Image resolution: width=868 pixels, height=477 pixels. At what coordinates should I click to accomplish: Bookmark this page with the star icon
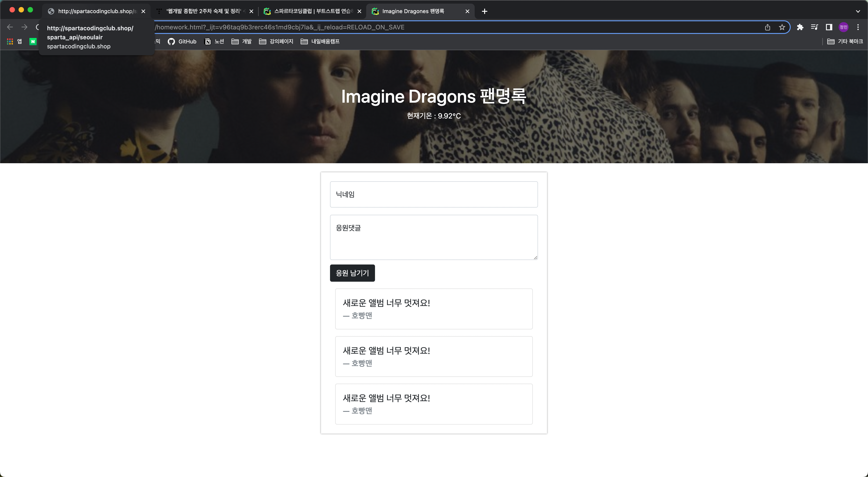click(782, 27)
